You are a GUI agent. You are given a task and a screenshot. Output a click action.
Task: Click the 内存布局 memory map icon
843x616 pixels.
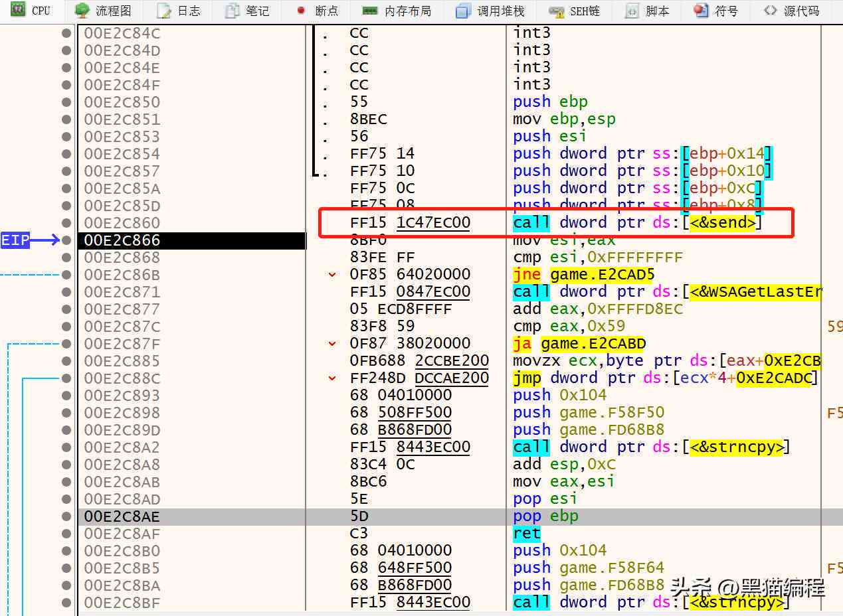click(x=370, y=11)
